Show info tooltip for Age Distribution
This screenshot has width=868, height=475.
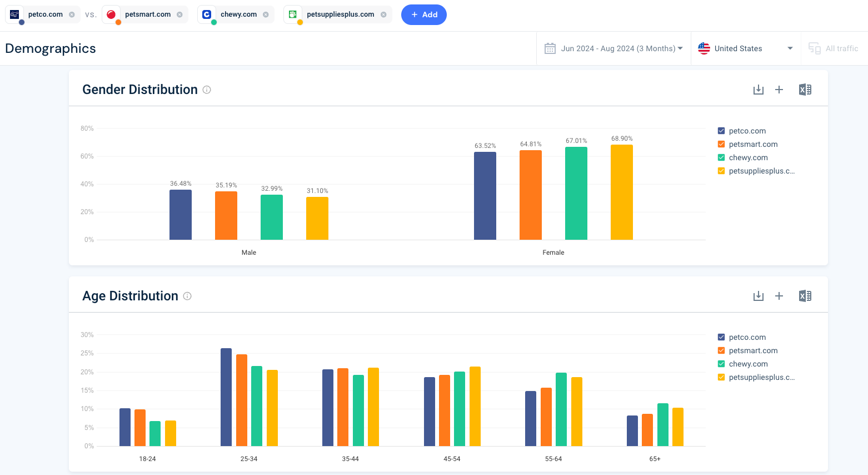(187, 296)
